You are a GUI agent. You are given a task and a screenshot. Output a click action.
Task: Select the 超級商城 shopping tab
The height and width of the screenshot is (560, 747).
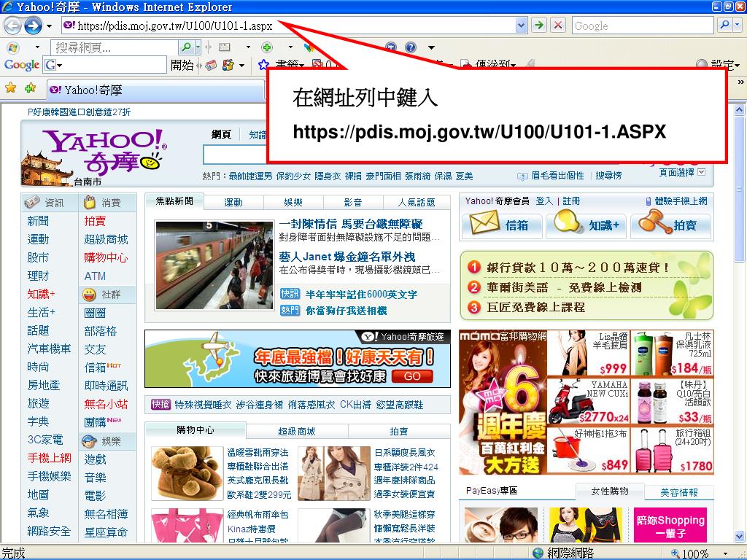point(297,432)
